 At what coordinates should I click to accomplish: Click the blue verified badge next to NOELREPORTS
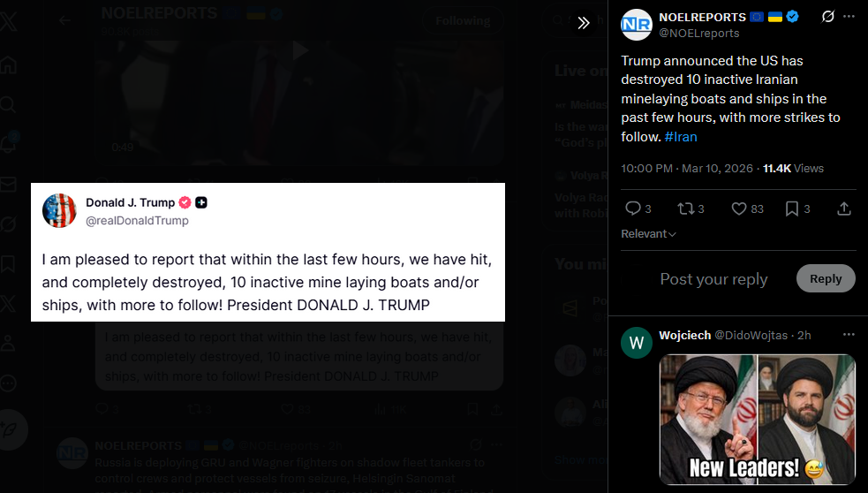pyautogui.click(x=792, y=17)
